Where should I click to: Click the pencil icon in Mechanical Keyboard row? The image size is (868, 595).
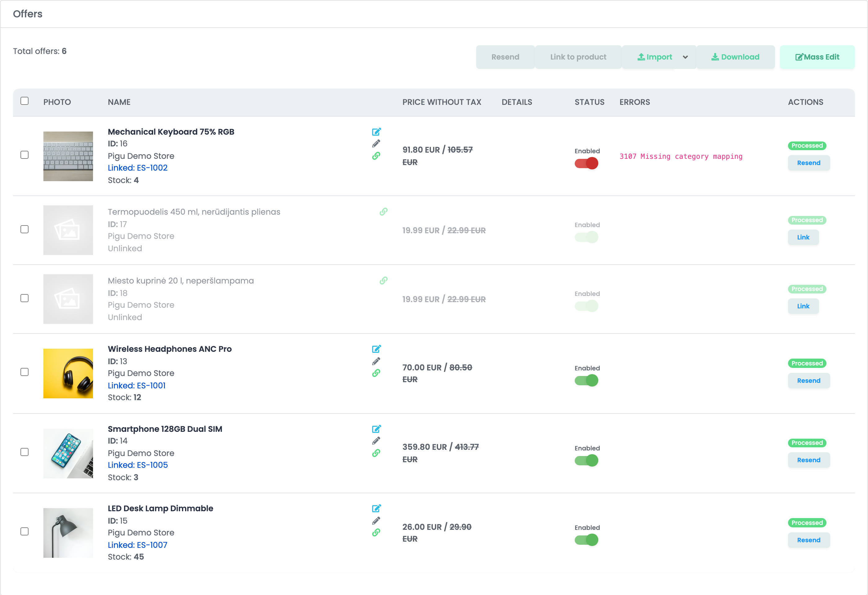tap(376, 144)
